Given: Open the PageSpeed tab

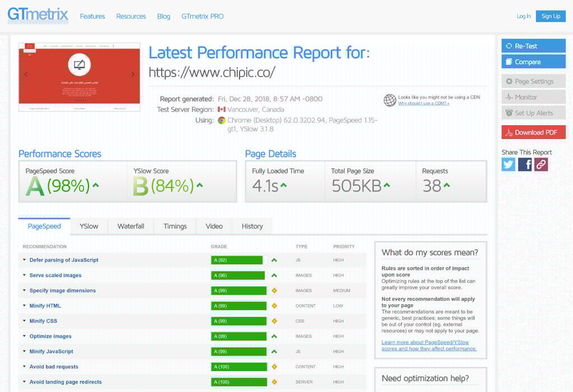Looking at the screenshot, I should tap(44, 226).
